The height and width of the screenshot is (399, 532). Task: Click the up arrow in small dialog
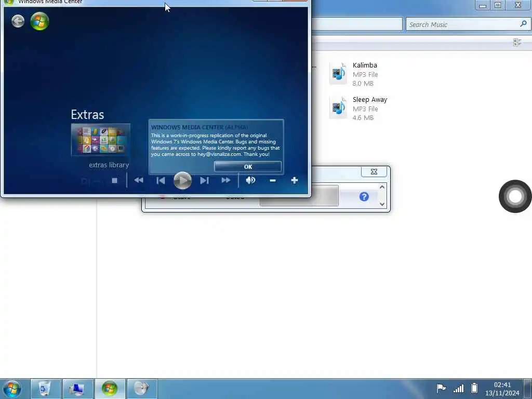(x=382, y=187)
